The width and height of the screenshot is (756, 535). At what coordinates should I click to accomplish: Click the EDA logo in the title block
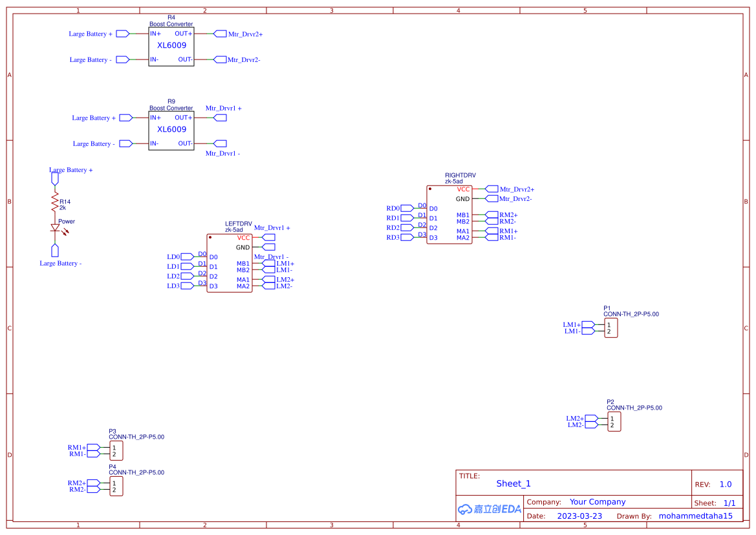pyautogui.click(x=490, y=509)
